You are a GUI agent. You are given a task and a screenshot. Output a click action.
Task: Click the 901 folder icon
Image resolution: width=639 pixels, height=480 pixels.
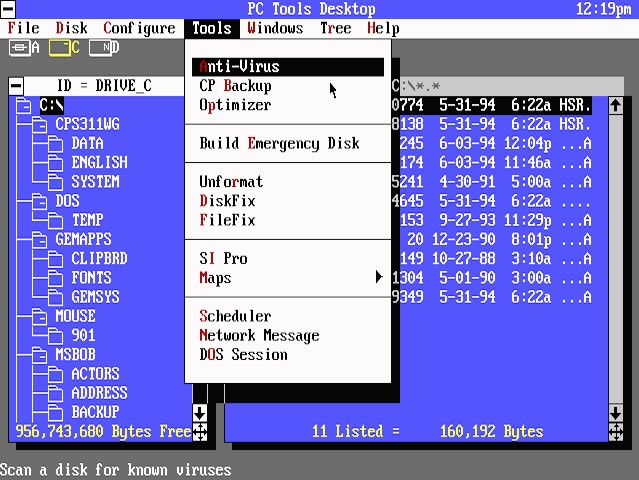55,335
